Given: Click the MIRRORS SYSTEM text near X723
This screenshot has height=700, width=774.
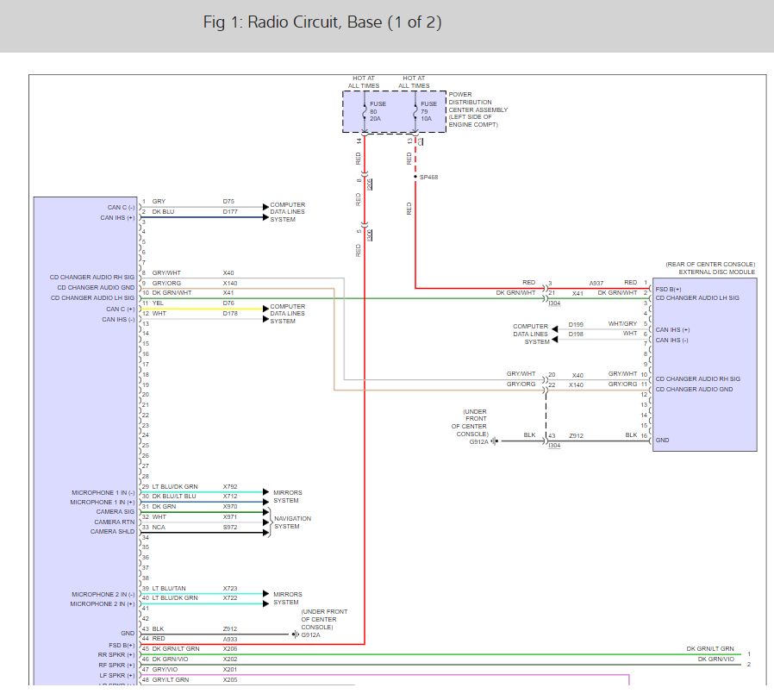Looking at the screenshot, I should coord(288,598).
